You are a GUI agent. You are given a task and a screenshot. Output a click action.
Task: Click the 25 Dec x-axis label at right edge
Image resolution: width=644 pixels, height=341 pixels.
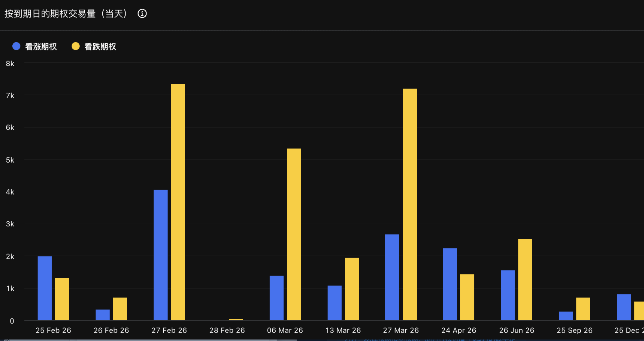[629, 330]
